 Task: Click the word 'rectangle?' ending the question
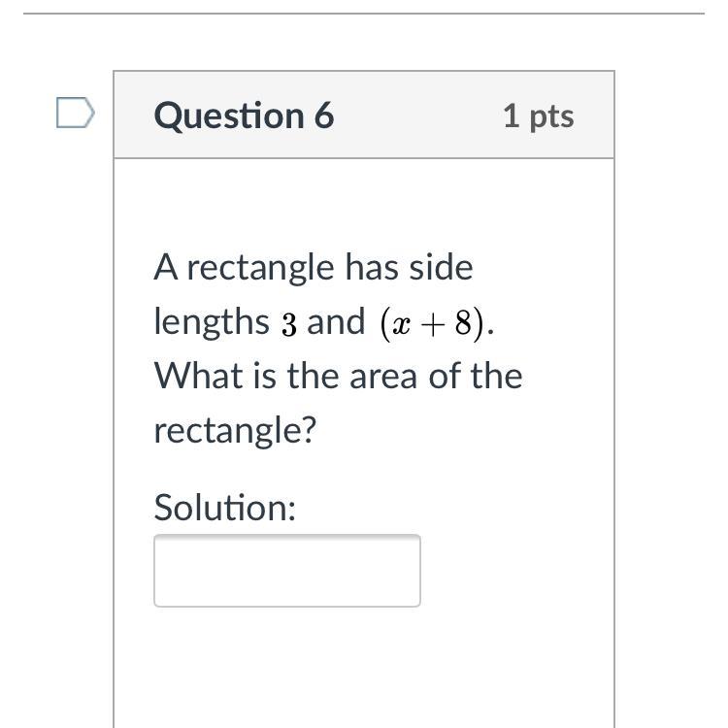(x=235, y=430)
